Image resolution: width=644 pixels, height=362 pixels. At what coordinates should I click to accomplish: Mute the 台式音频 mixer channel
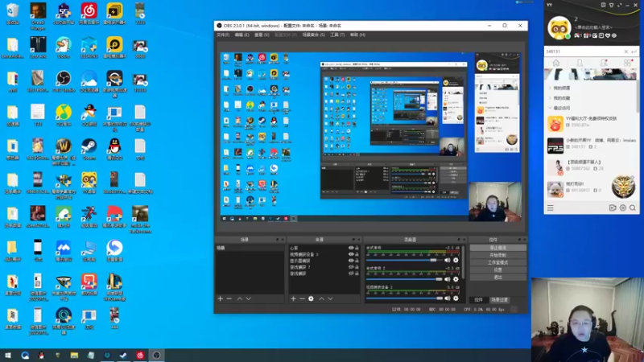448,260
